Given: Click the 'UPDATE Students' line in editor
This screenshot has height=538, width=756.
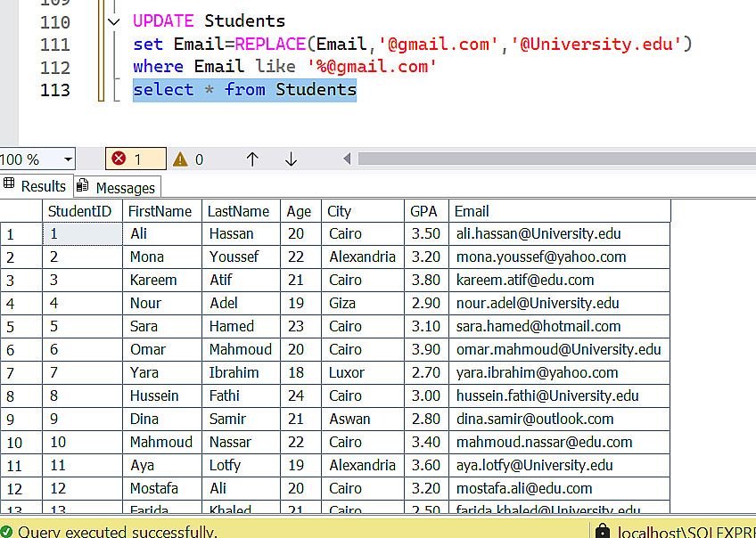Looking at the screenshot, I should (209, 20).
